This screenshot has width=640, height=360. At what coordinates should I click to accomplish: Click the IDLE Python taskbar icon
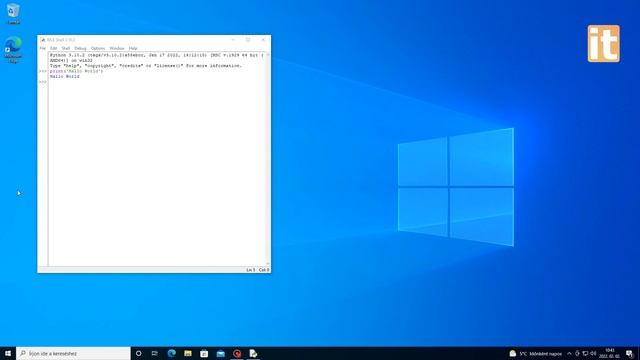tap(253, 353)
